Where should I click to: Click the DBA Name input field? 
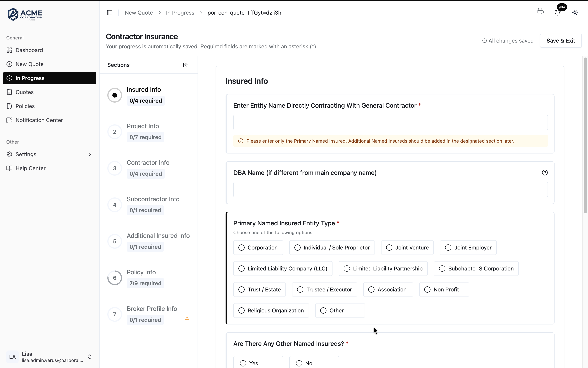pyautogui.click(x=390, y=190)
